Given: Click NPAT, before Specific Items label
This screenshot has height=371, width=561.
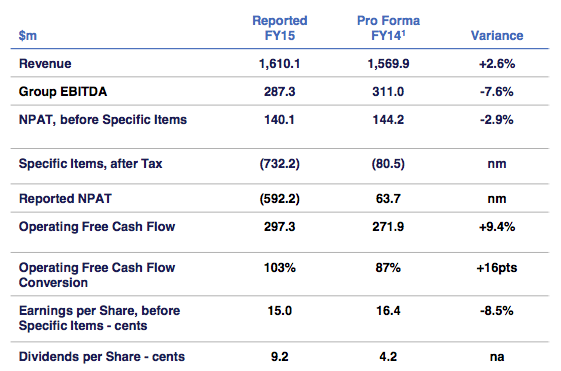Looking at the screenshot, I should pos(103,119).
